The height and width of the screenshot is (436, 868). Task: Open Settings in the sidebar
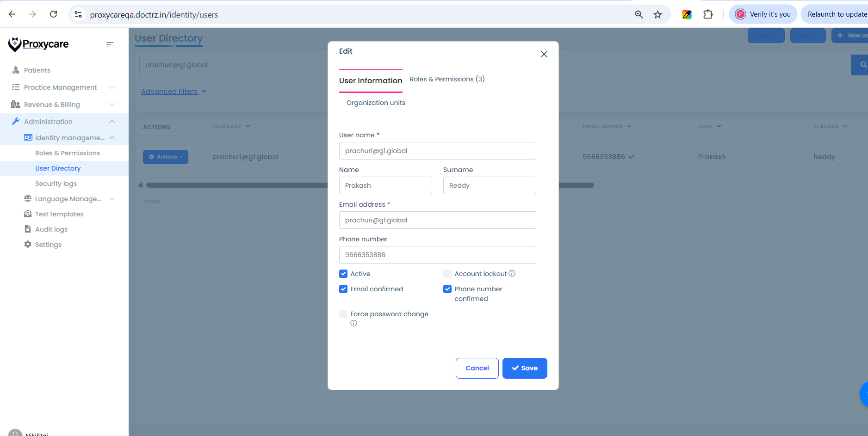point(48,245)
